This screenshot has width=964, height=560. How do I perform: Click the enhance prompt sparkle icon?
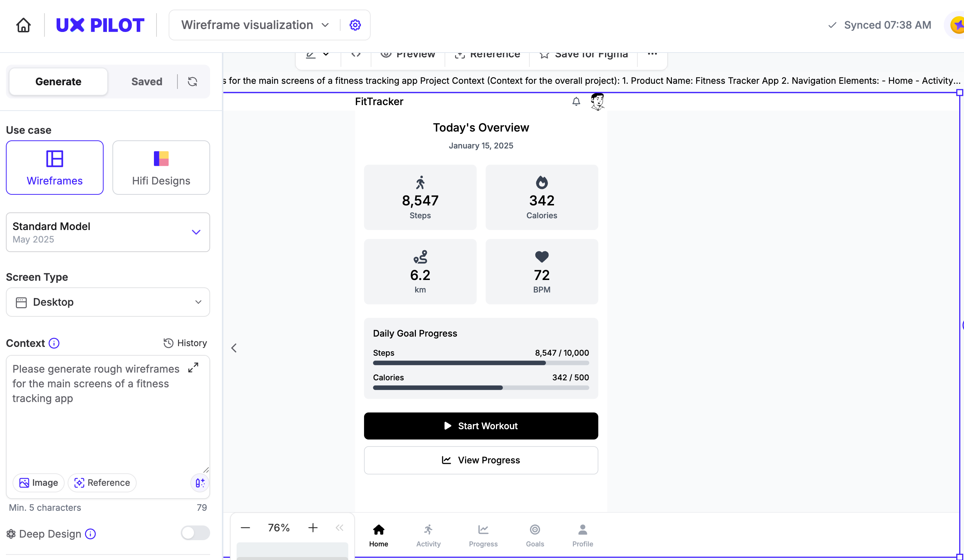[200, 483]
